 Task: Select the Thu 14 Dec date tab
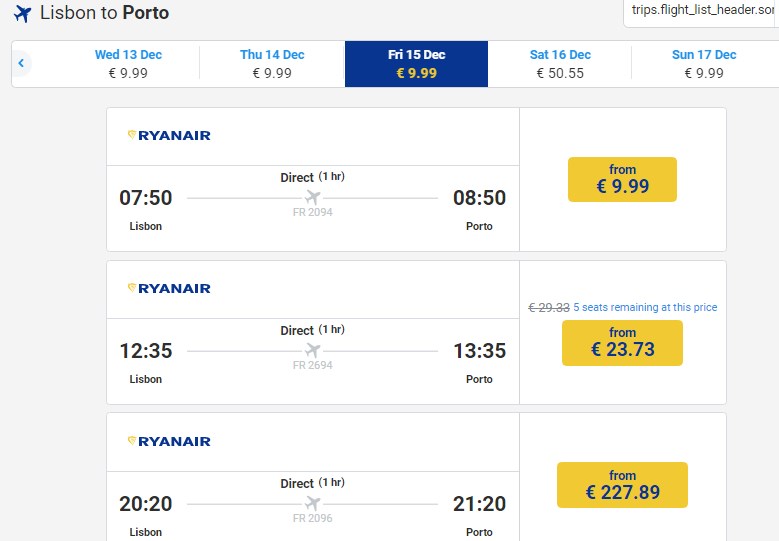click(x=272, y=64)
